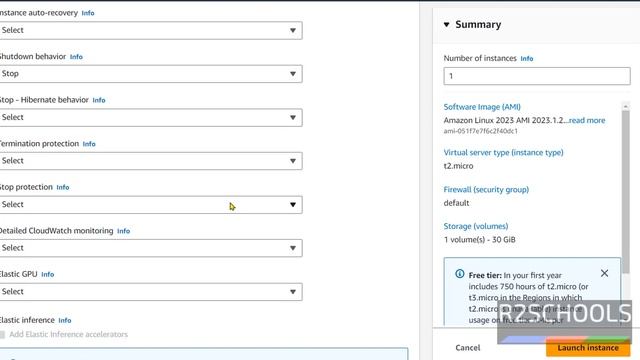Open the Stop protection dropdown arrow
640x360 pixels.
(x=293, y=204)
